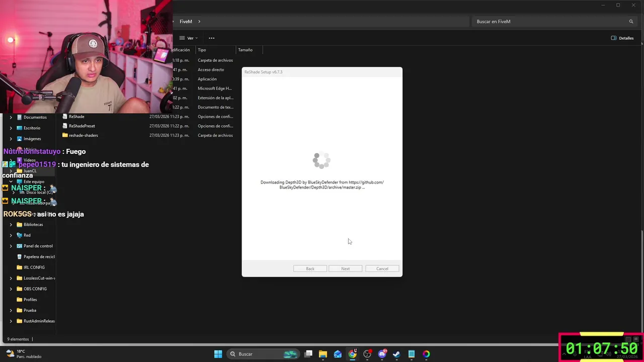
Task: Open the Imágenes icon in navigation pane
Action: click(19, 139)
